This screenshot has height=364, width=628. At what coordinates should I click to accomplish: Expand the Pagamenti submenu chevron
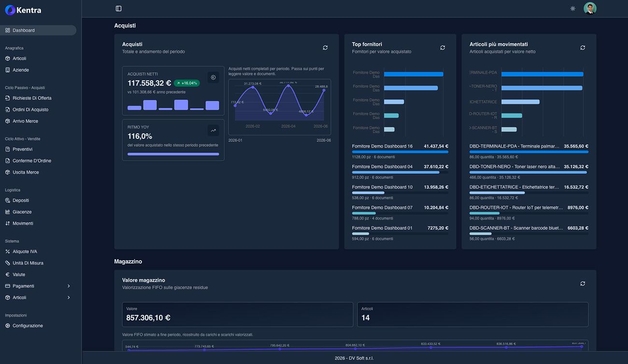[69, 286]
